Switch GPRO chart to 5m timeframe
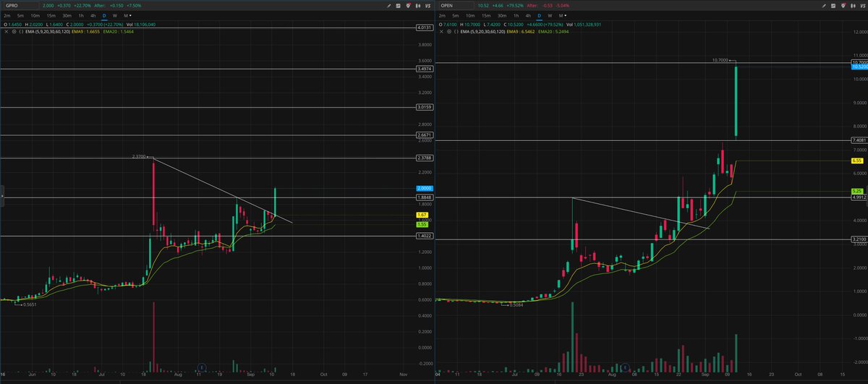This screenshot has width=868, height=384. (x=20, y=15)
